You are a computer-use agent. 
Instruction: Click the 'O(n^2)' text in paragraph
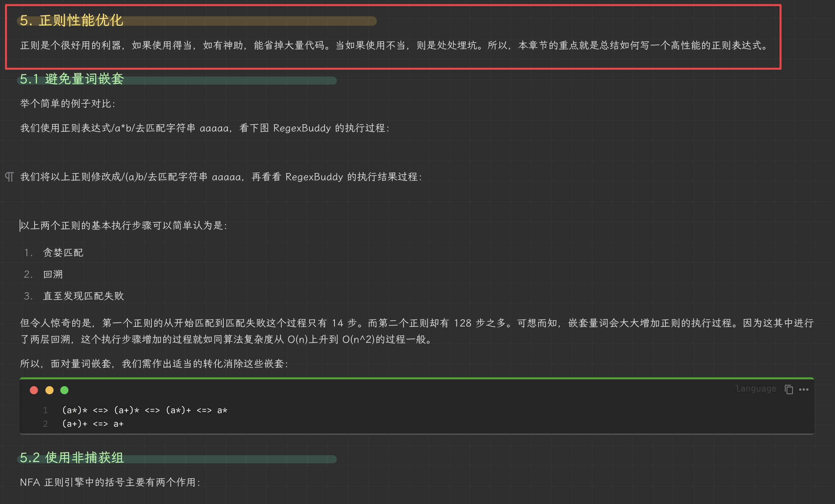(359, 339)
